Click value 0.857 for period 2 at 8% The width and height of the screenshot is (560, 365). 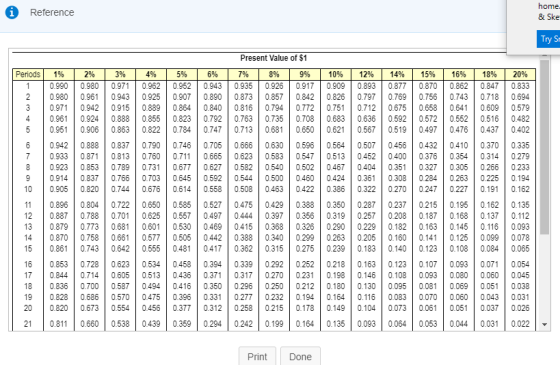274,97
